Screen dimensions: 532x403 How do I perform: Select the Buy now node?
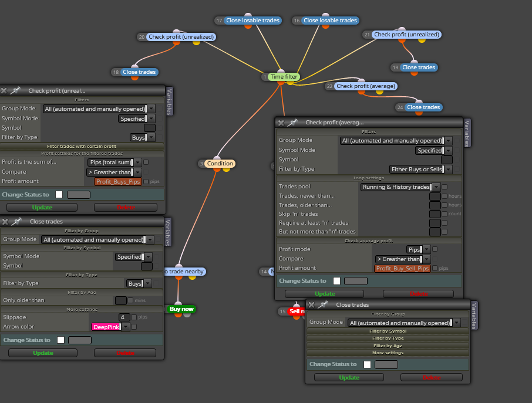point(181,309)
